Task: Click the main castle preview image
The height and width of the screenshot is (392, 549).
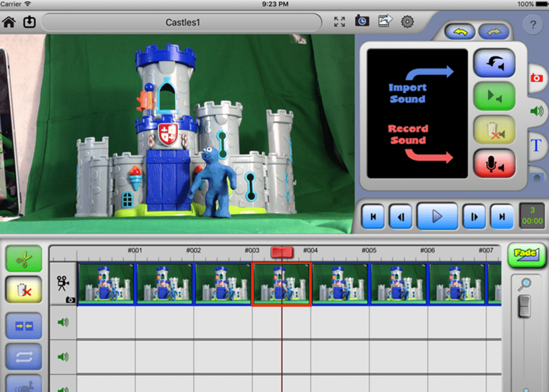Action: click(x=177, y=134)
